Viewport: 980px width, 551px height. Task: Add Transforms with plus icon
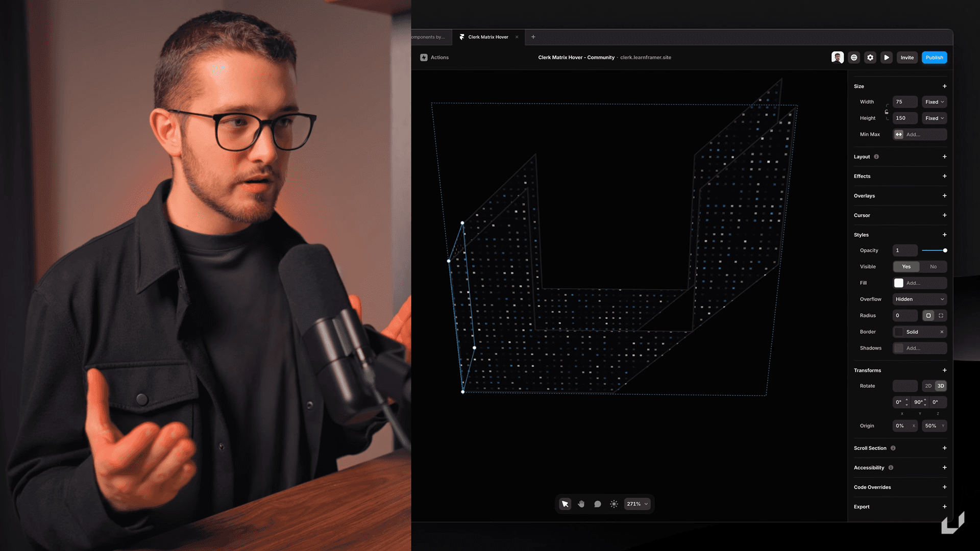944,370
